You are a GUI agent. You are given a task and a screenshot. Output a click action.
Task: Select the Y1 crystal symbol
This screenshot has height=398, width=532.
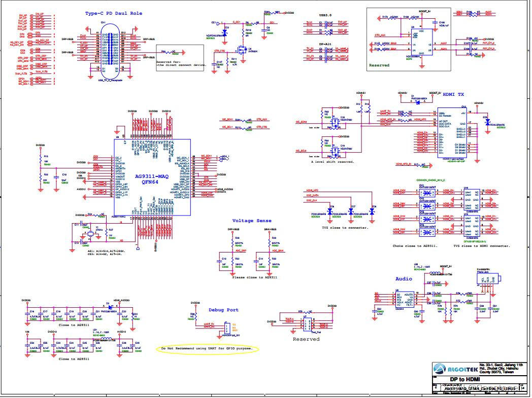pyautogui.click(x=90, y=233)
